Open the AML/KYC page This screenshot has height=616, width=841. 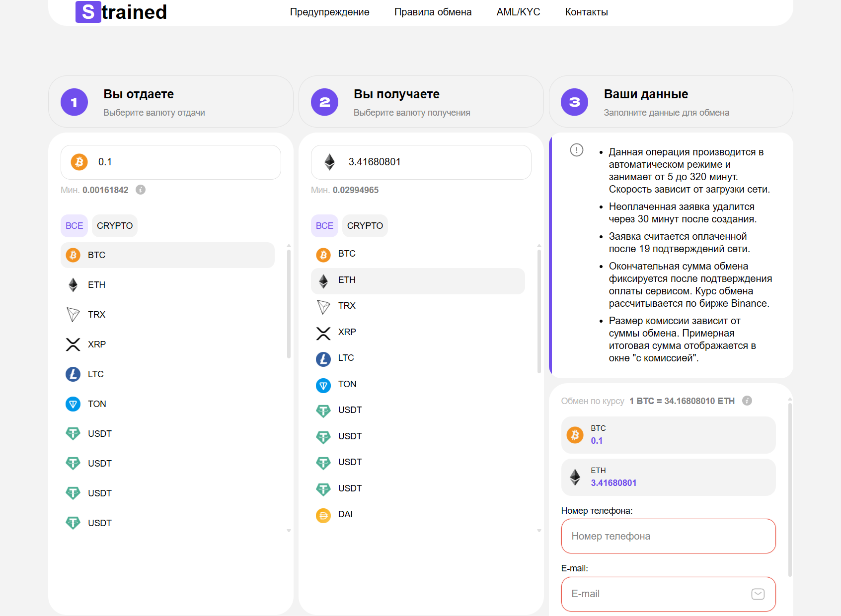pos(518,11)
